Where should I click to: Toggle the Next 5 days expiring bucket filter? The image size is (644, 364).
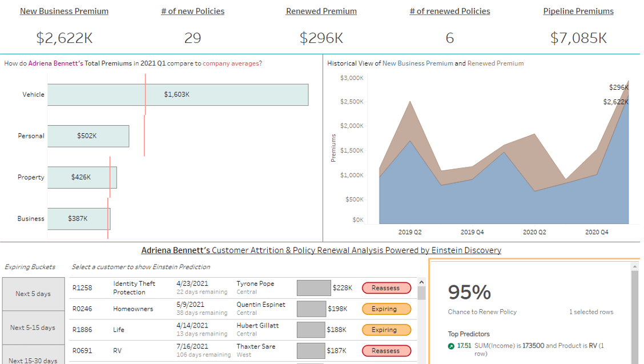(x=33, y=293)
